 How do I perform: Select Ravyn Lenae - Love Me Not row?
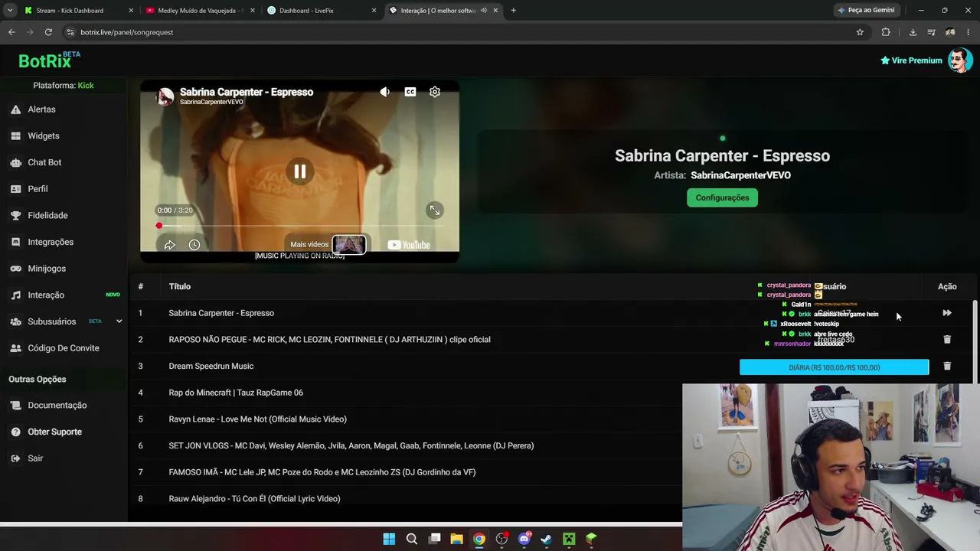(x=406, y=419)
